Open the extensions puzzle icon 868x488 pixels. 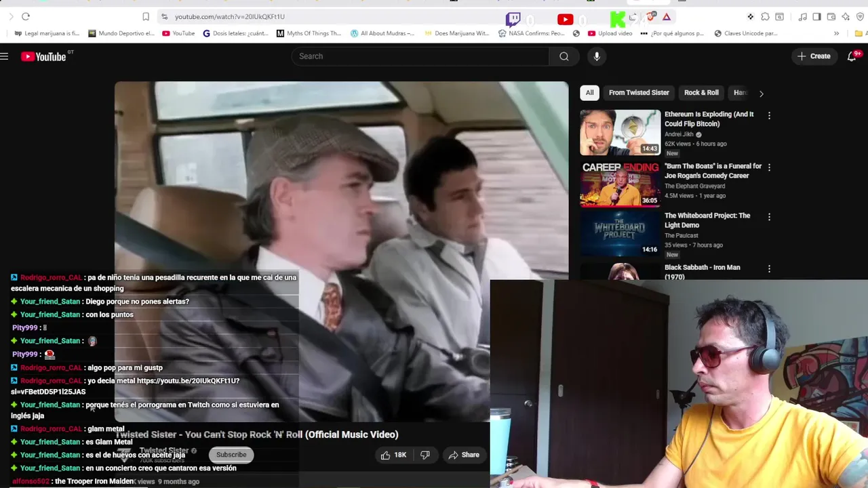point(765,17)
